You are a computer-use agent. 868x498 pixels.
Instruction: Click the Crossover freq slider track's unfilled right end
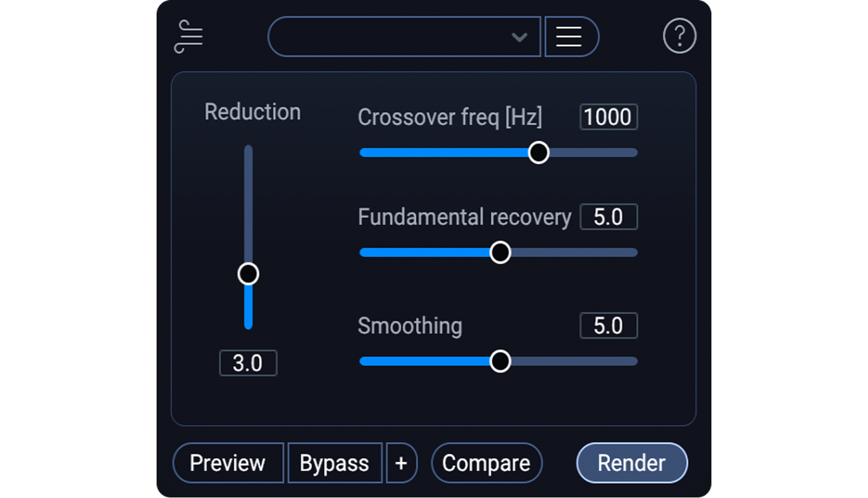pyautogui.click(x=620, y=152)
